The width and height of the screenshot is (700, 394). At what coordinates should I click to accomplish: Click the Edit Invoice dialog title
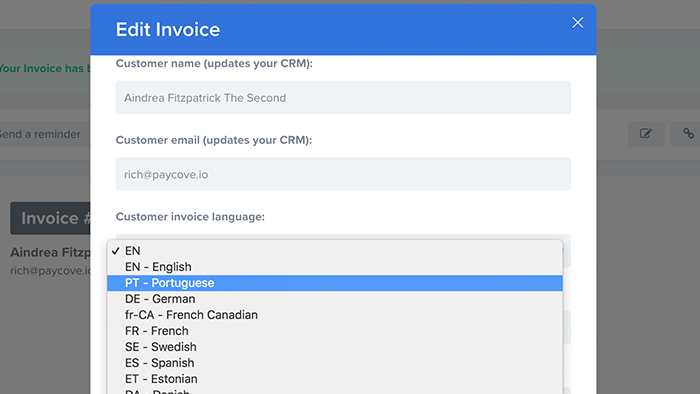(x=168, y=29)
